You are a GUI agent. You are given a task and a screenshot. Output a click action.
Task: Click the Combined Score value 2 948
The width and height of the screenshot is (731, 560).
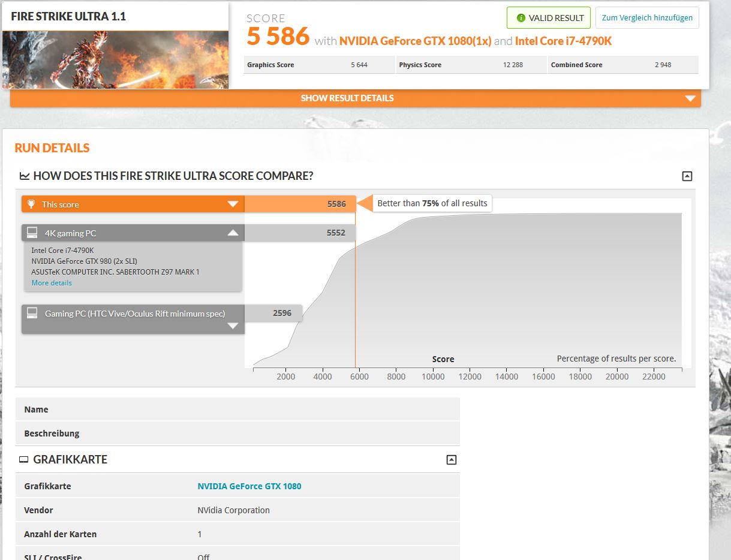coord(663,65)
